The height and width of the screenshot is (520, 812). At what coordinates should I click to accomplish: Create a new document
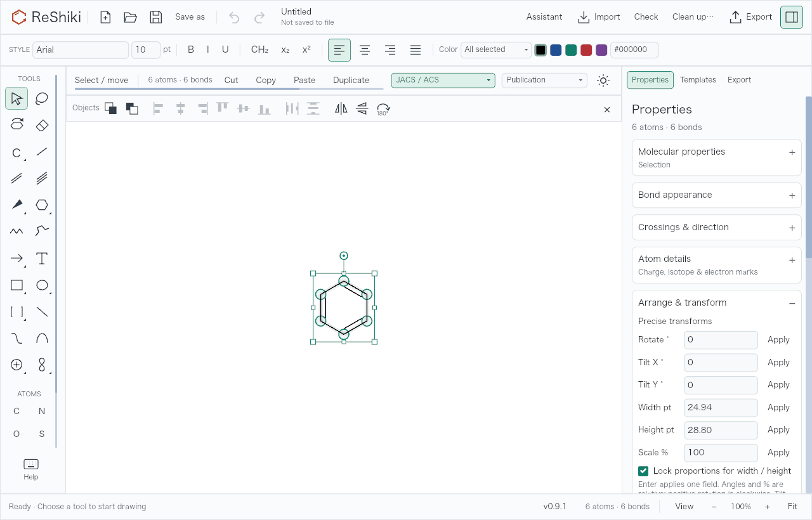tap(105, 17)
